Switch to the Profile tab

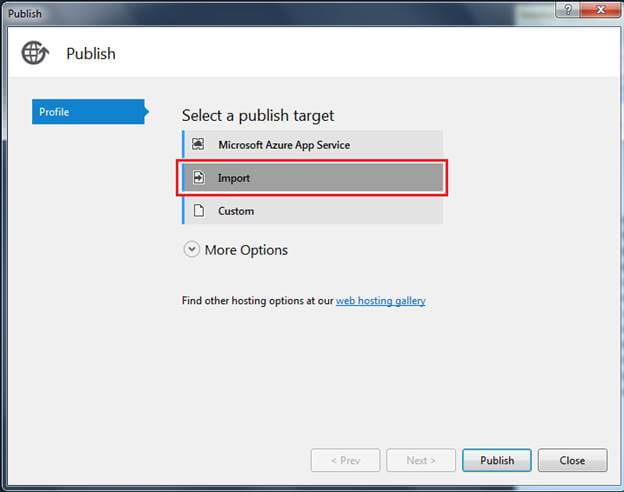(x=88, y=112)
